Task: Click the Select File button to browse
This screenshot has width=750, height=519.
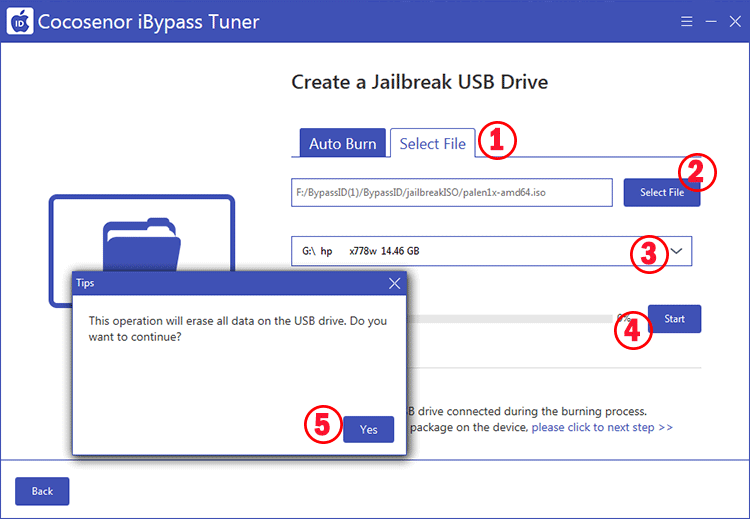Action: [x=662, y=192]
